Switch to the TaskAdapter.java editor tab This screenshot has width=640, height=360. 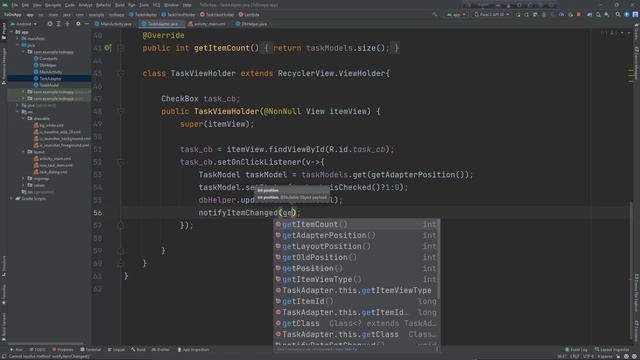(x=161, y=24)
